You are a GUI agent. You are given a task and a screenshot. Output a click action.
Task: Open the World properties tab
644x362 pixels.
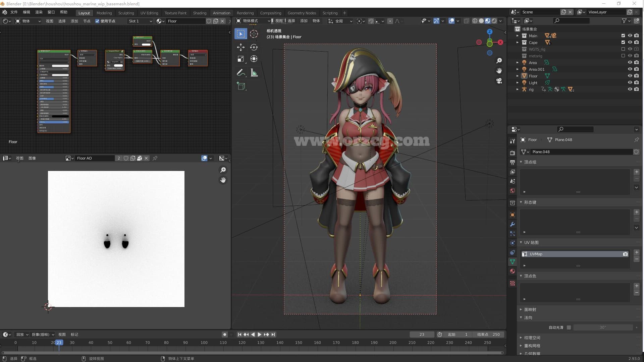[512, 191]
